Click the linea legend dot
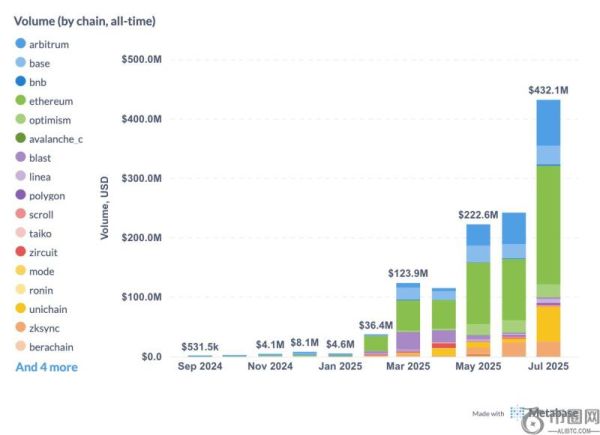 21,177
